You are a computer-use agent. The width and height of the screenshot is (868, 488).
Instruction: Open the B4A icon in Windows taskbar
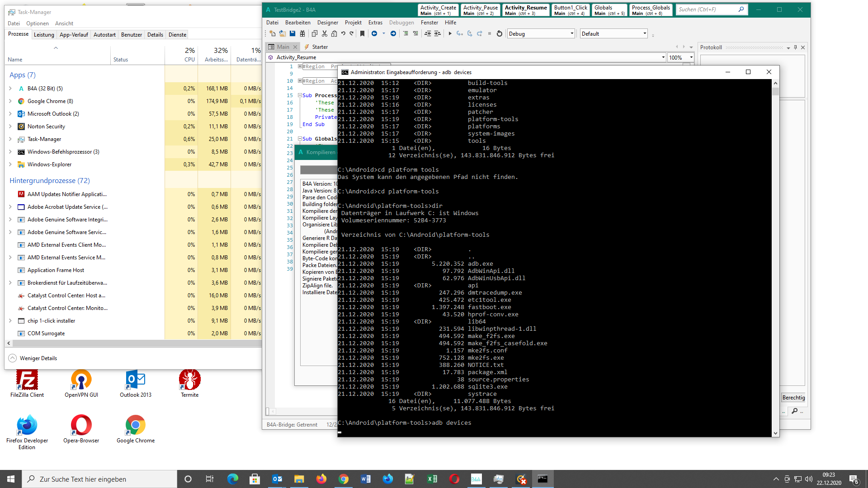click(476, 479)
